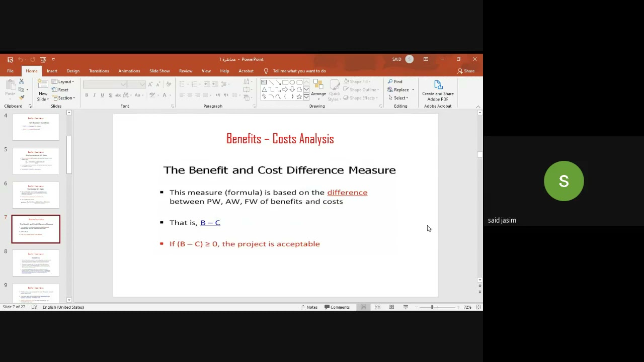Click the zoom out minus icon
The height and width of the screenshot is (362, 644).
coord(416,307)
